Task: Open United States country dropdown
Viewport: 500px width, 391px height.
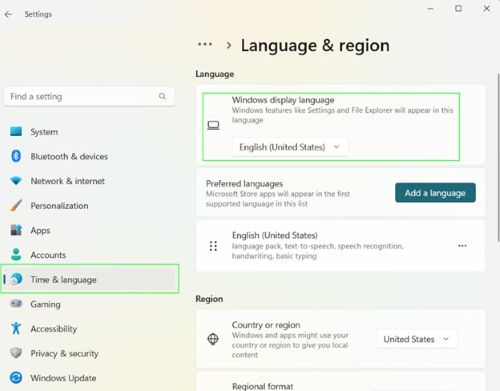Action: [417, 339]
